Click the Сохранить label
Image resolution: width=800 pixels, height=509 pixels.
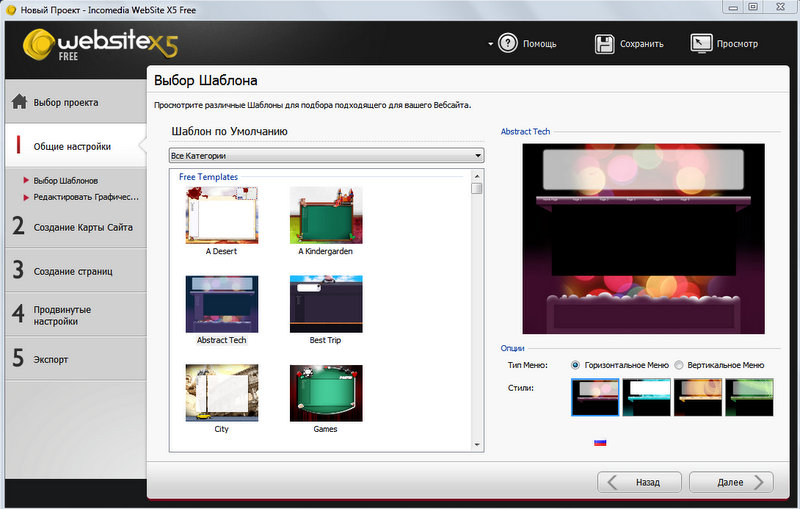[x=641, y=44]
